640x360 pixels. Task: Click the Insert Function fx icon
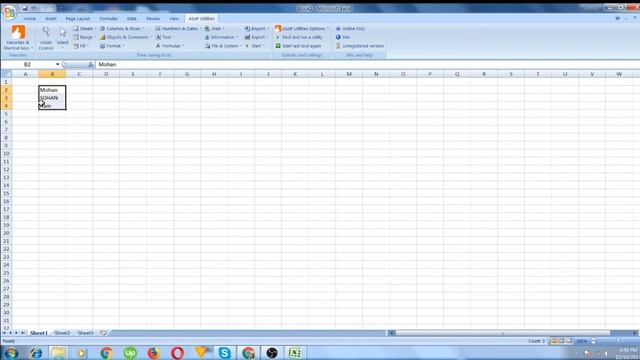[x=91, y=64]
